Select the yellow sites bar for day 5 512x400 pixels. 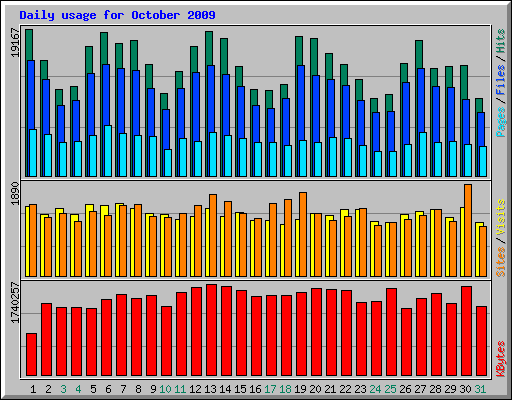(88, 241)
